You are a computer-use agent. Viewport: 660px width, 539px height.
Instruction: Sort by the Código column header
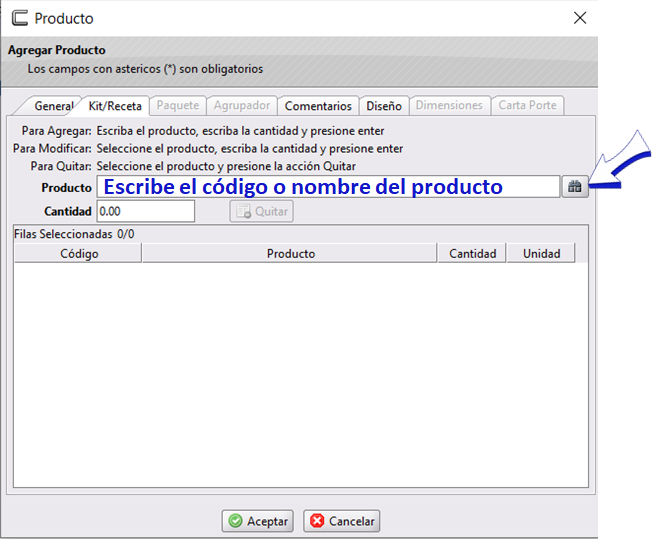click(x=78, y=253)
